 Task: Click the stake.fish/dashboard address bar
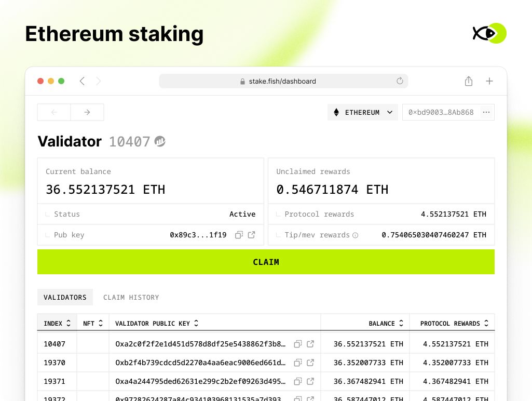[x=283, y=81]
